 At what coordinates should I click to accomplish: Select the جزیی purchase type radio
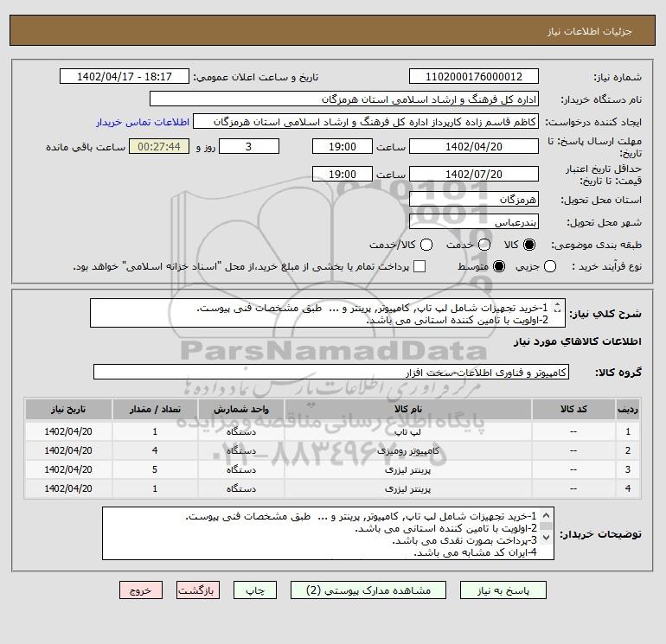pyautogui.click(x=550, y=266)
